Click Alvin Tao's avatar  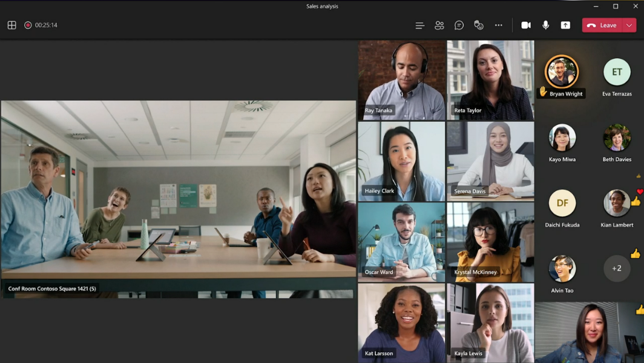pos(562,268)
